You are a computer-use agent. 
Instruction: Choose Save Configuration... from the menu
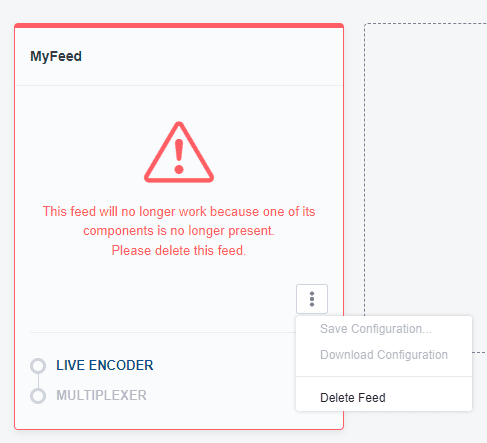point(376,329)
